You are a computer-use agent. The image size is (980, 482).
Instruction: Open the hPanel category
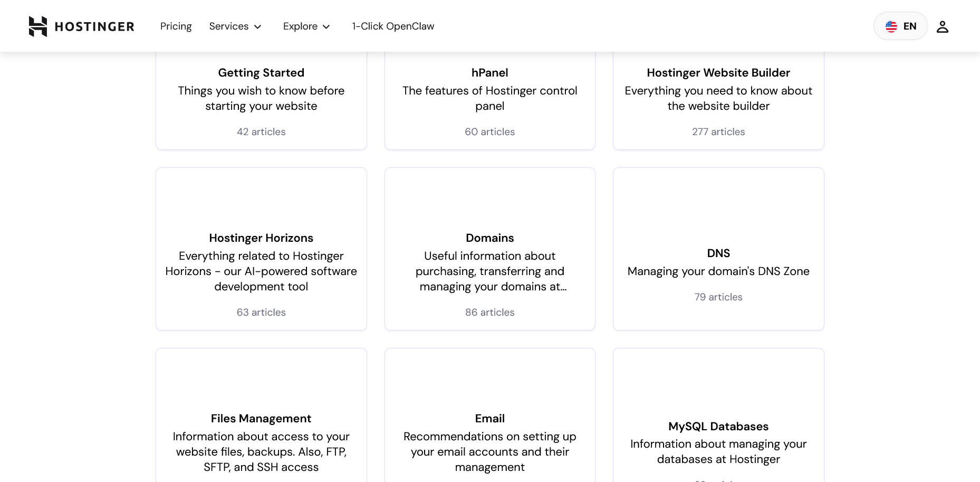[x=490, y=73]
